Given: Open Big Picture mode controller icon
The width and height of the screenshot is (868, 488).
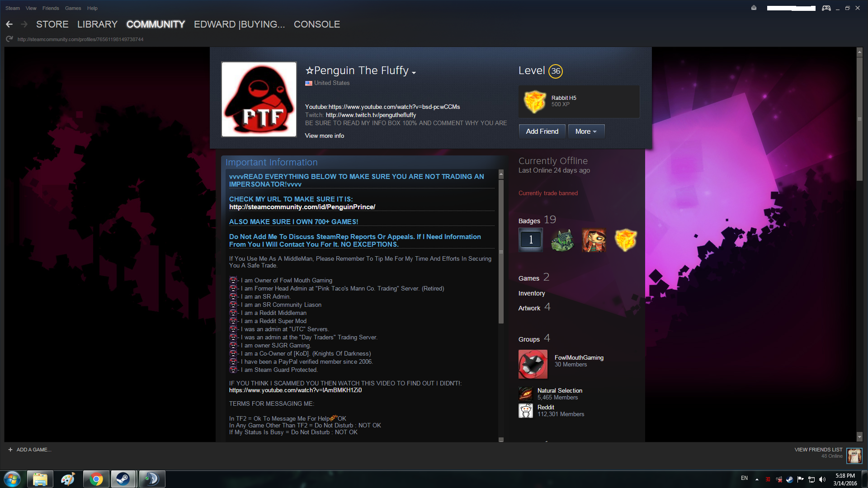Looking at the screenshot, I should tap(826, 8).
